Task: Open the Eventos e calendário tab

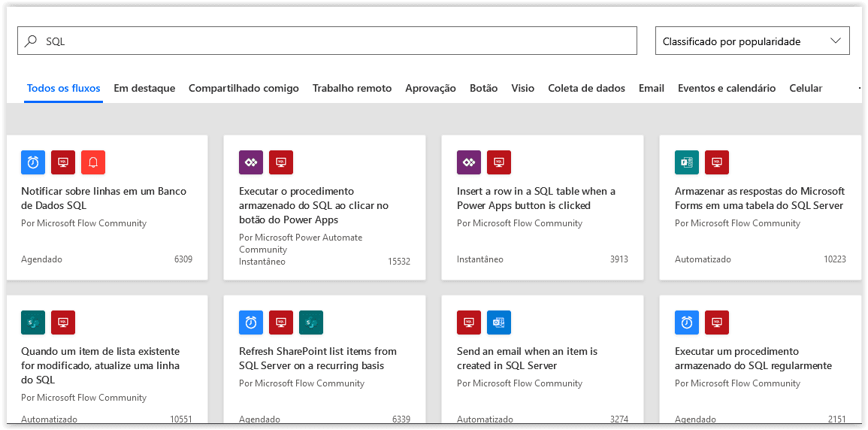Action: point(727,88)
